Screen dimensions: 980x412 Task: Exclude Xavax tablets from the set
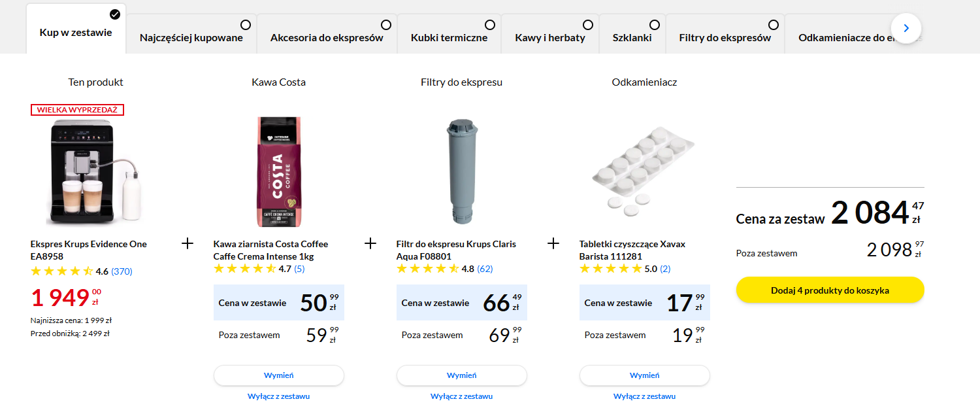[x=644, y=396]
